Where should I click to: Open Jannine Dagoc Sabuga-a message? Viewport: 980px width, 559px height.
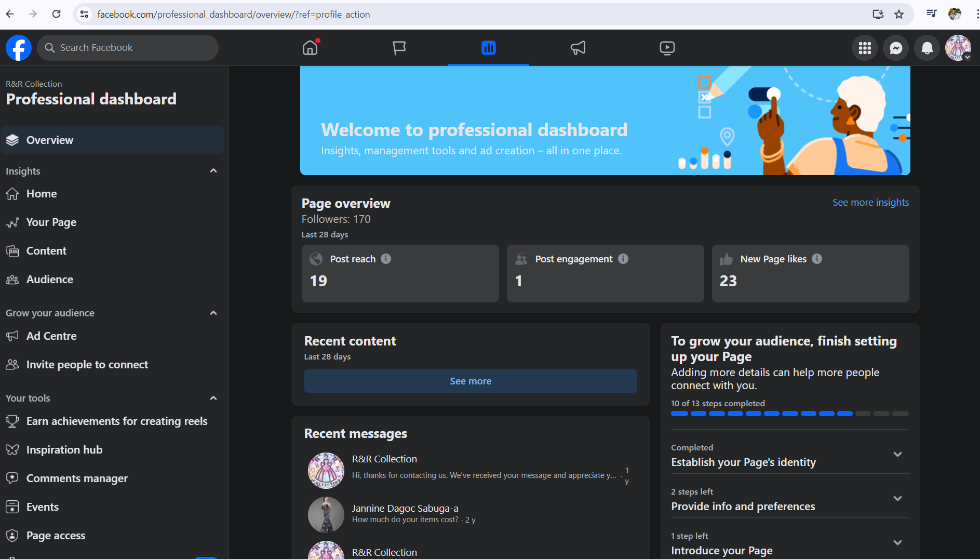[471, 514]
